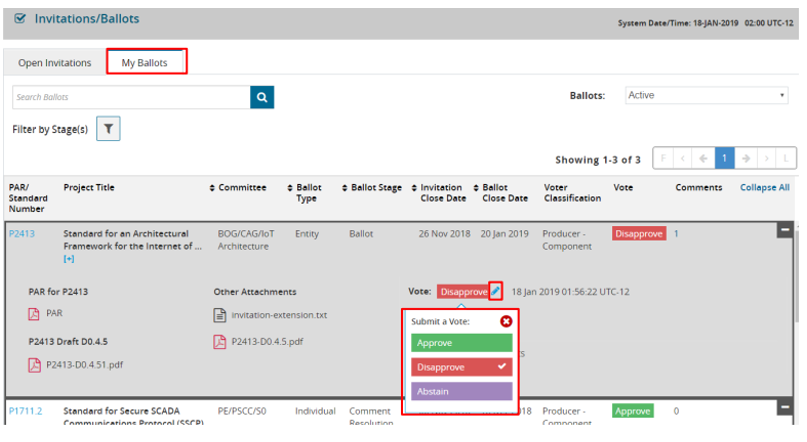Select the Disapprove vote option
The image size is (807, 442).
coord(461,367)
